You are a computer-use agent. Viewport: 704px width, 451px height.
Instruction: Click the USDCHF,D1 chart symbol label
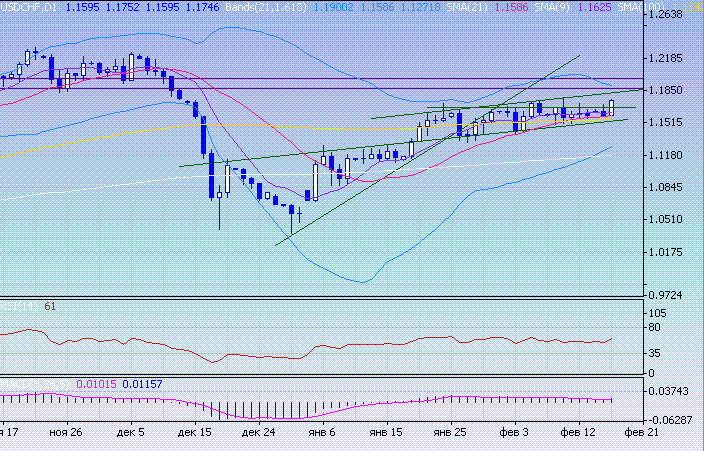click(x=30, y=6)
